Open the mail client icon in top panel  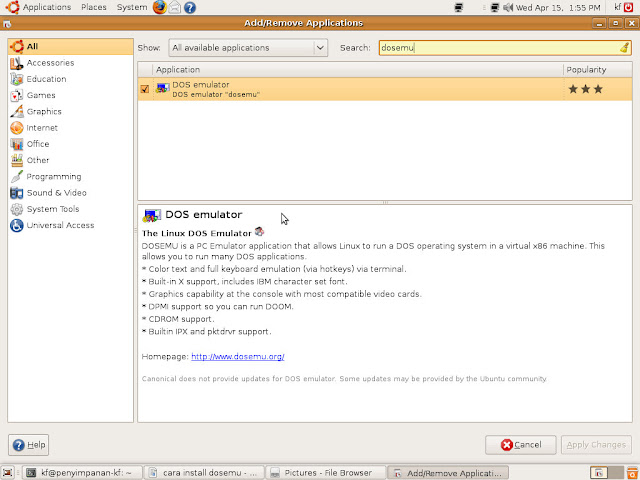175,7
